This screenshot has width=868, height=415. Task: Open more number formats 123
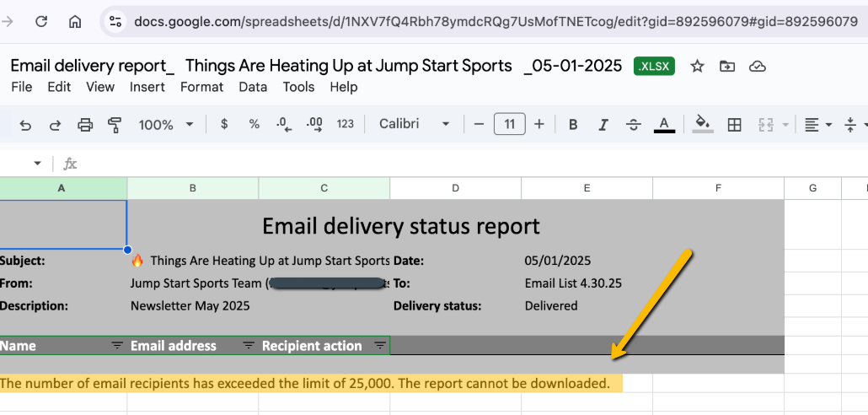(345, 124)
